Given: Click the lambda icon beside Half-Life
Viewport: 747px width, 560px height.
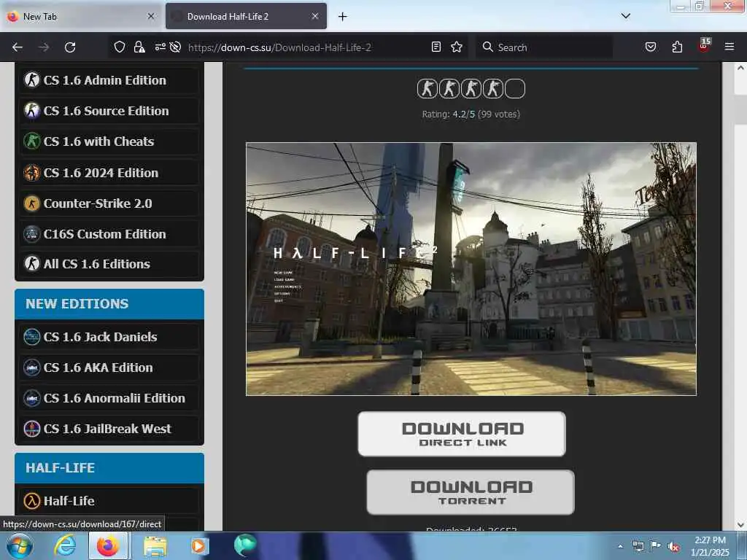Looking at the screenshot, I should (32, 501).
